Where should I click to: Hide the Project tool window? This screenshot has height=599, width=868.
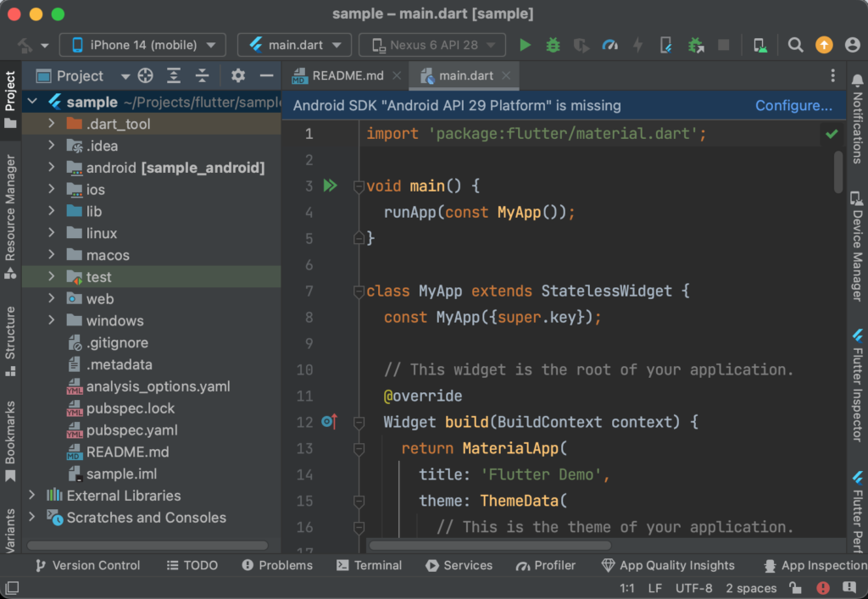click(x=266, y=75)
